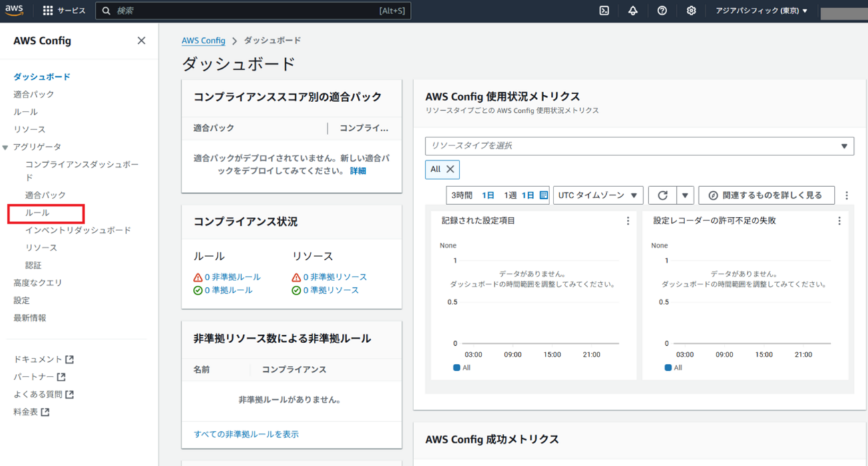Open the 0 準拠リソース link
868x466 pixels.
coord(331,290)
